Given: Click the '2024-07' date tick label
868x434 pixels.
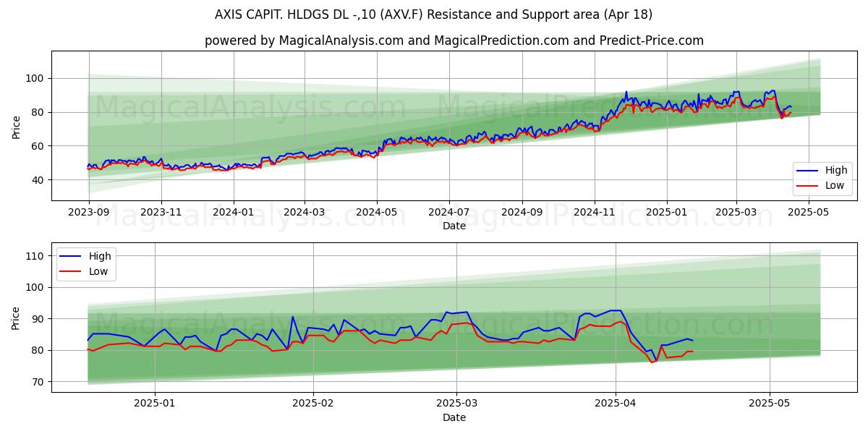Looking at the screenshot, I should [448, 213].
